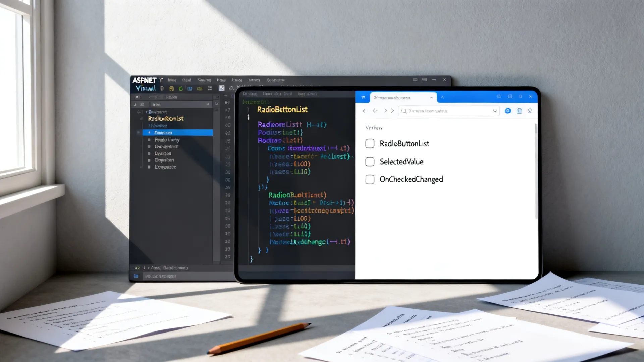Click the SelectedValue label text

point(401,162)
